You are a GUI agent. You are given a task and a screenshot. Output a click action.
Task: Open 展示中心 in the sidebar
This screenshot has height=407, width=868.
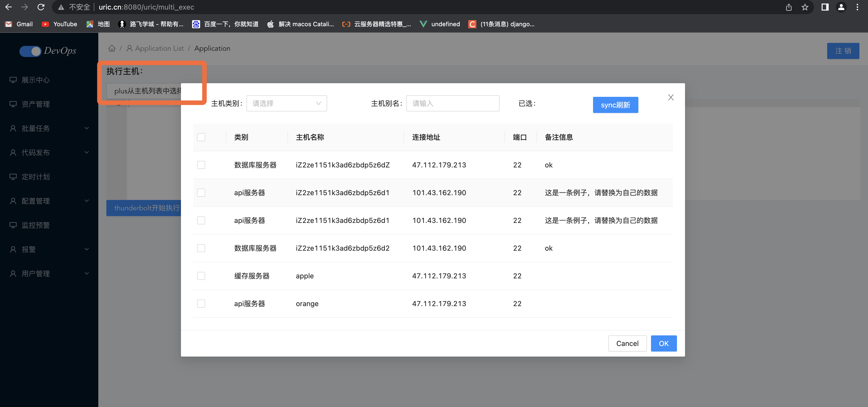coord(35,80)
